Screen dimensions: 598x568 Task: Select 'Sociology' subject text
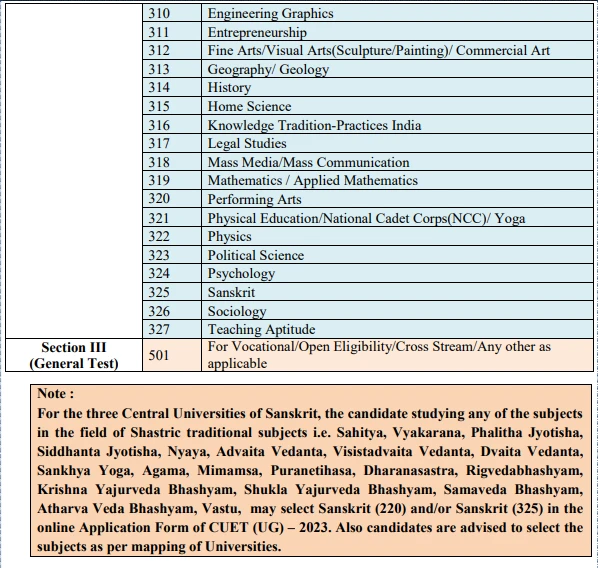point(237,311)
